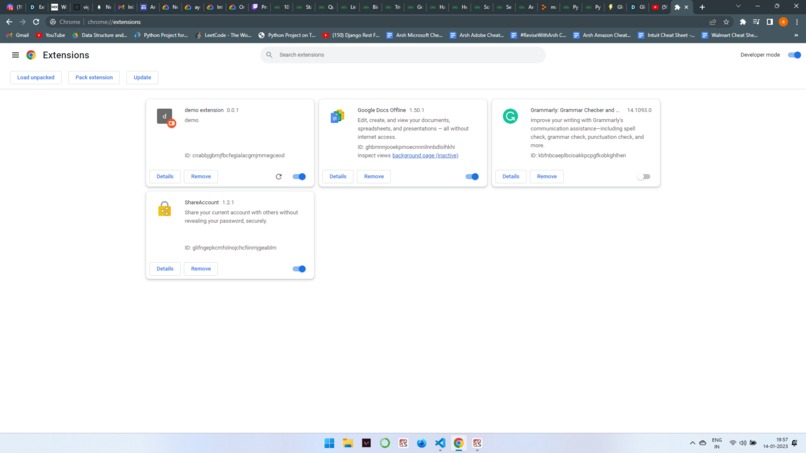
Task: Open Chrome three-dot menu
Action: tap(797, 22)
